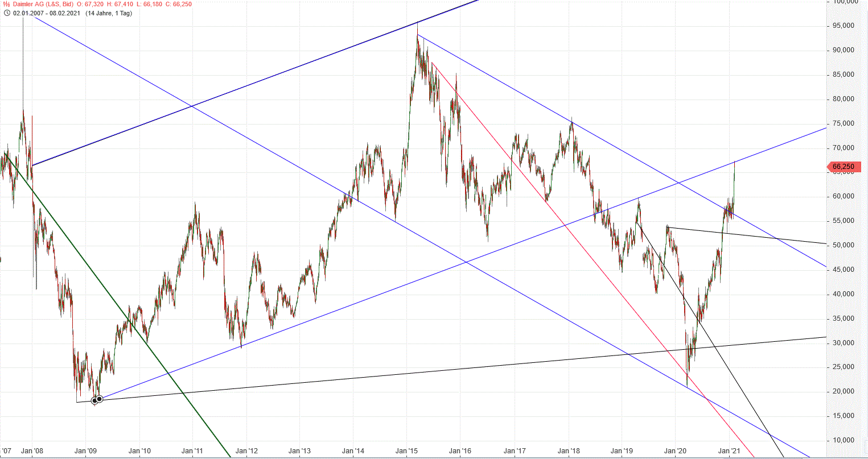Toggle the anchor point circle near the 2009 low

(94, 400)
